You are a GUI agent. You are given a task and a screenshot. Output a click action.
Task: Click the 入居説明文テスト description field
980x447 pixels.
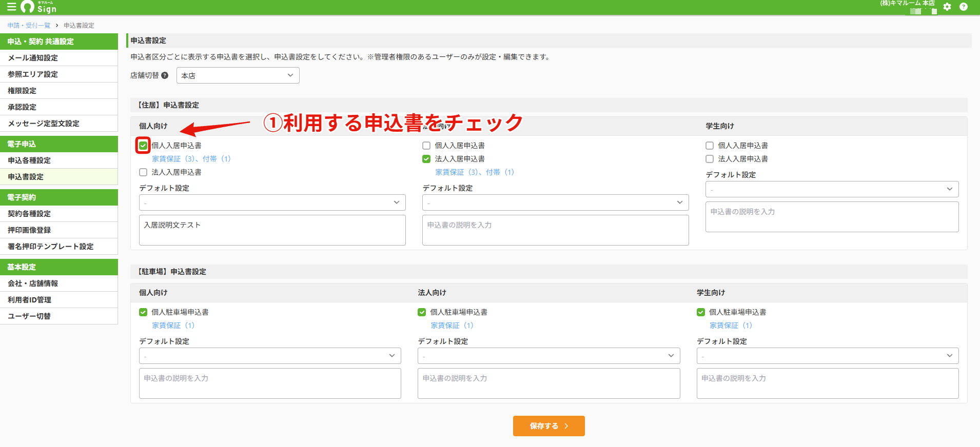(x=272, y=230)
